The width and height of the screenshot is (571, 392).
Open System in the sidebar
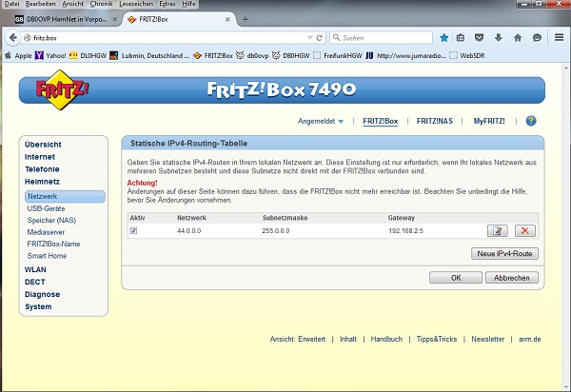point(38,306)
